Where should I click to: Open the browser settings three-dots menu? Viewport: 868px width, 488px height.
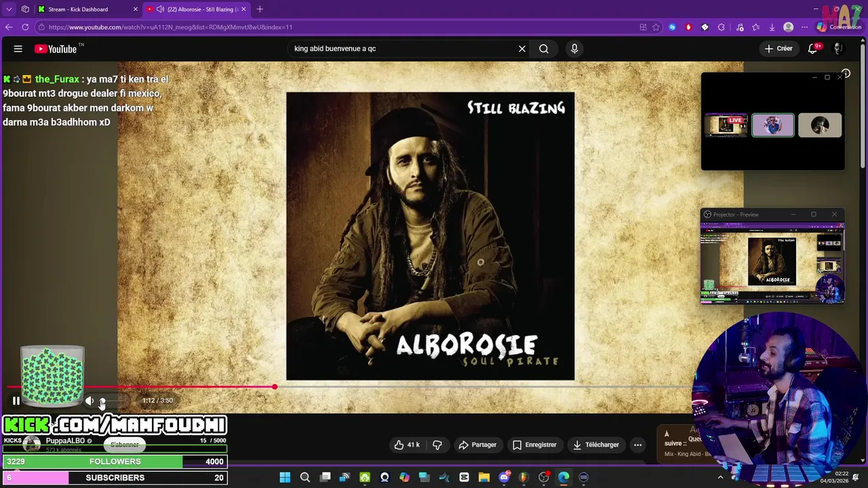tap(804, 27)
